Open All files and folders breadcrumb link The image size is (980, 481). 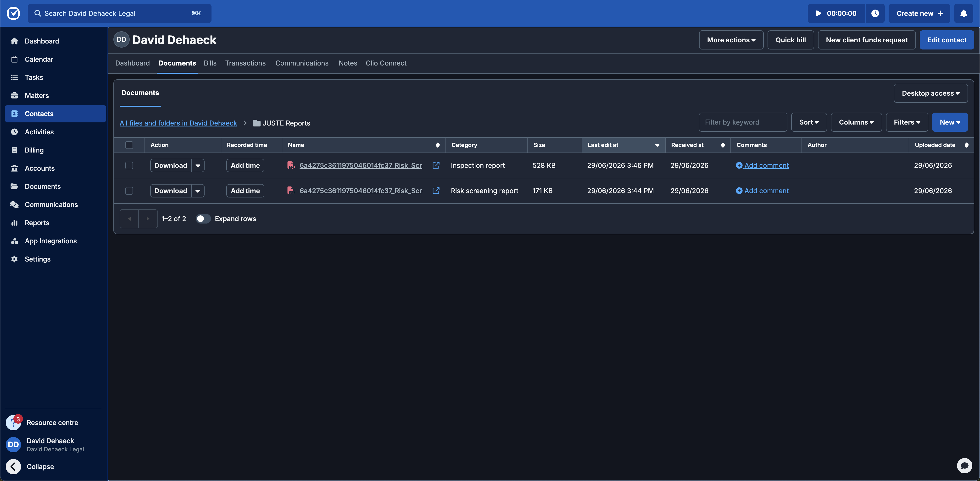tap(178, 123)
